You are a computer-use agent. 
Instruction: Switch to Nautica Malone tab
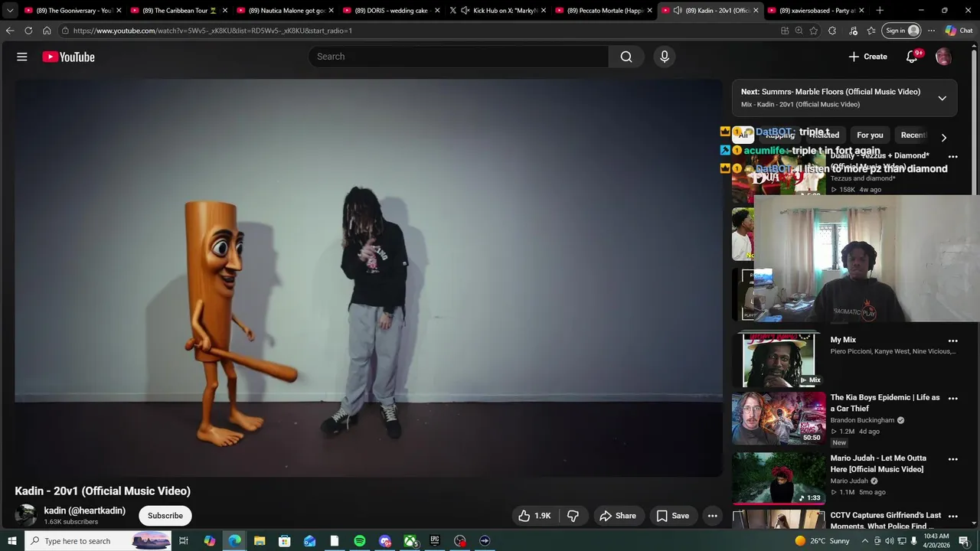point(286,11)
